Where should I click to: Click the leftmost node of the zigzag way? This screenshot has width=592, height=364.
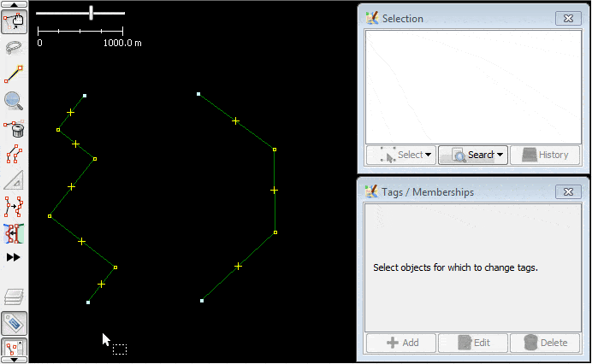click(50, 216)
